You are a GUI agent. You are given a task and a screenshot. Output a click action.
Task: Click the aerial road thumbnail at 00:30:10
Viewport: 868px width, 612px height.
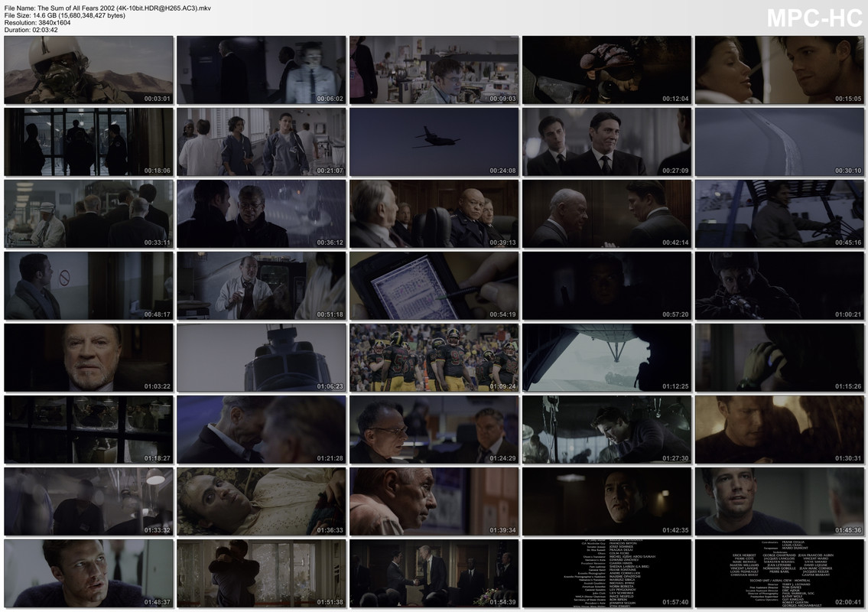[x=779, y=142]
